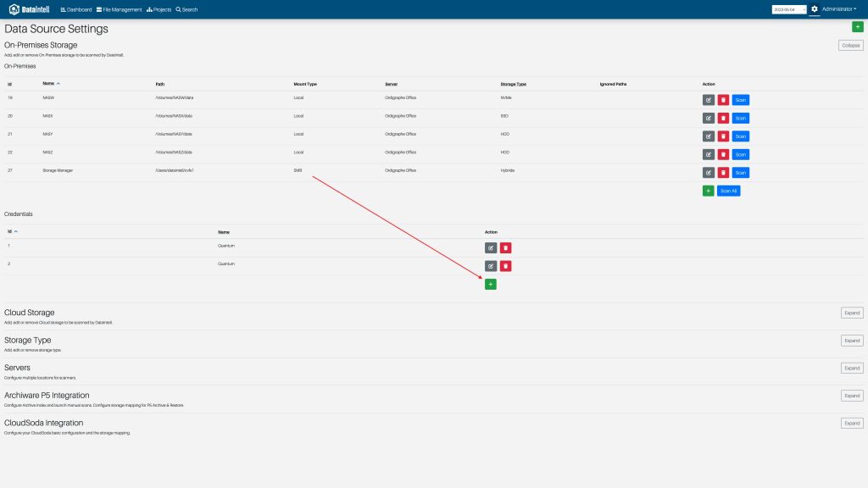Edit the NASX storage entry
This screenshot has width=868, height=488.
click(708, 119)
